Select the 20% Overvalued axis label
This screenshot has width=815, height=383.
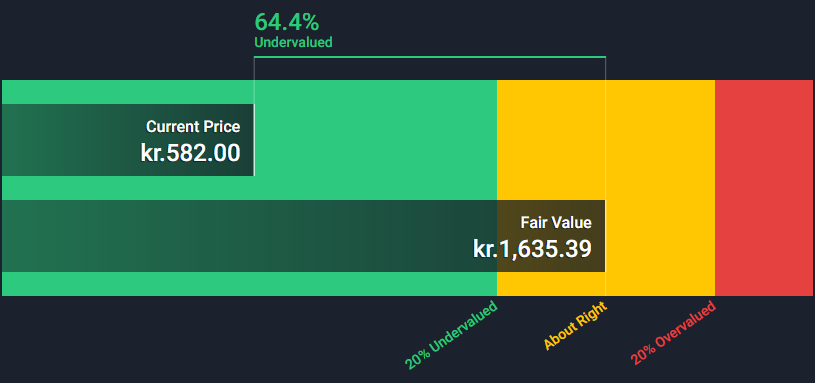(673, 333)
